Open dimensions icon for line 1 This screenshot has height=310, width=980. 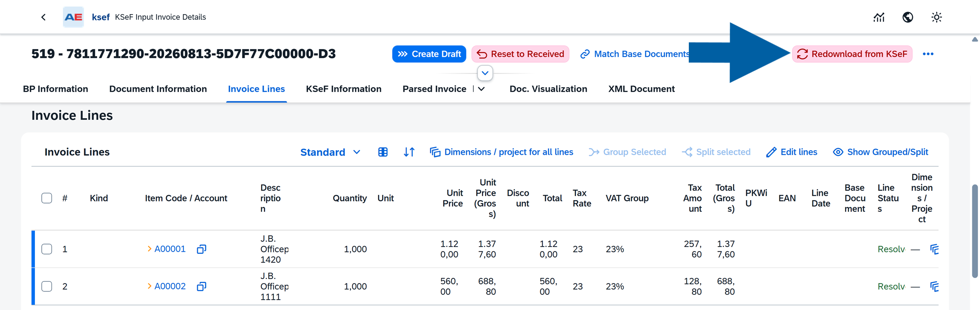pos(934,249)
